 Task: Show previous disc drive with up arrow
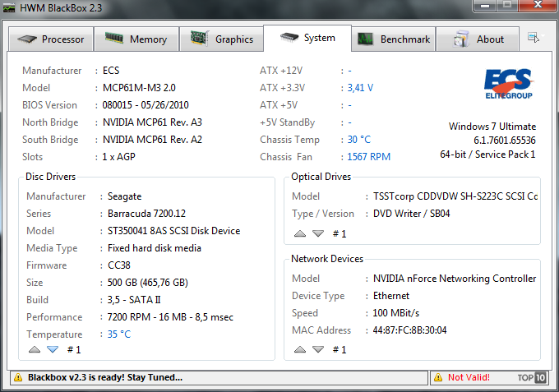tap(35, 349)
